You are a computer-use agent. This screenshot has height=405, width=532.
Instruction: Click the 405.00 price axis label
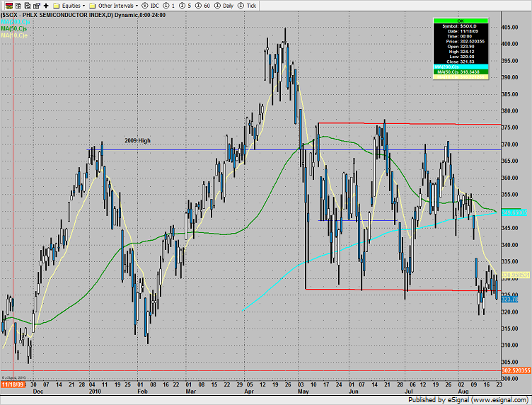tap(510, 27)
